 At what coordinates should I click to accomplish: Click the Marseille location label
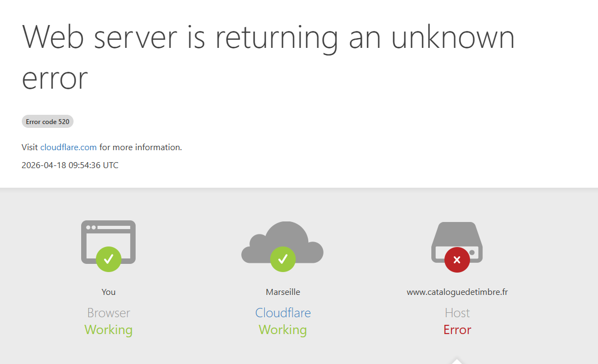click(283, 292)
